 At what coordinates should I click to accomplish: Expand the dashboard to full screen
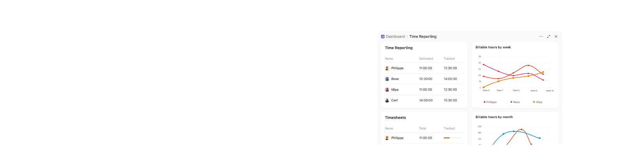(548, 37)
